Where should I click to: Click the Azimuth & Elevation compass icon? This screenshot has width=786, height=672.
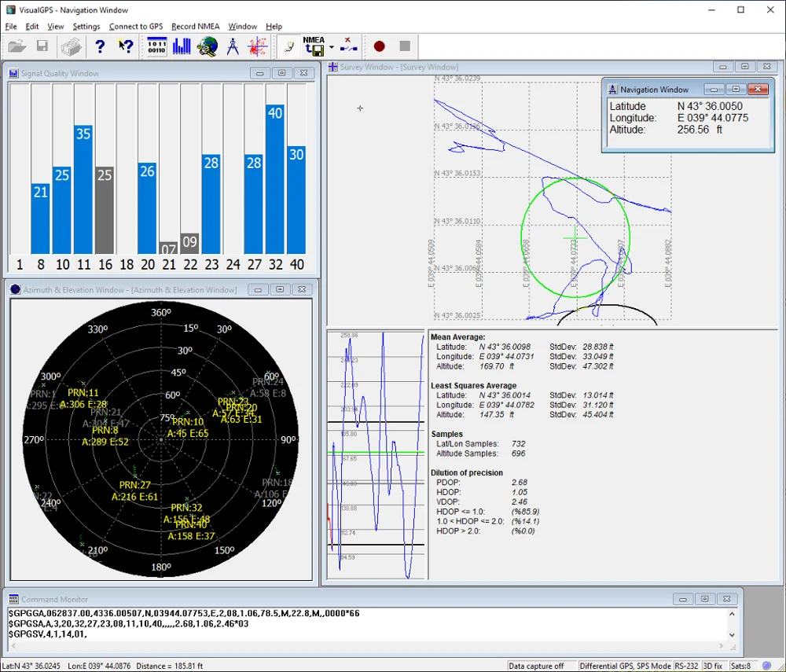click(x=233, y=46)
